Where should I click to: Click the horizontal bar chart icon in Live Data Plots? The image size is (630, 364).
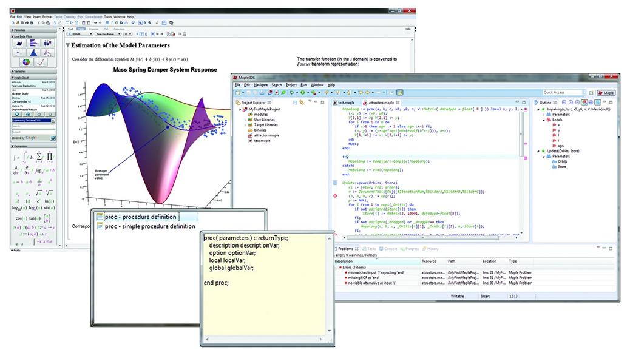coord(33,43)
